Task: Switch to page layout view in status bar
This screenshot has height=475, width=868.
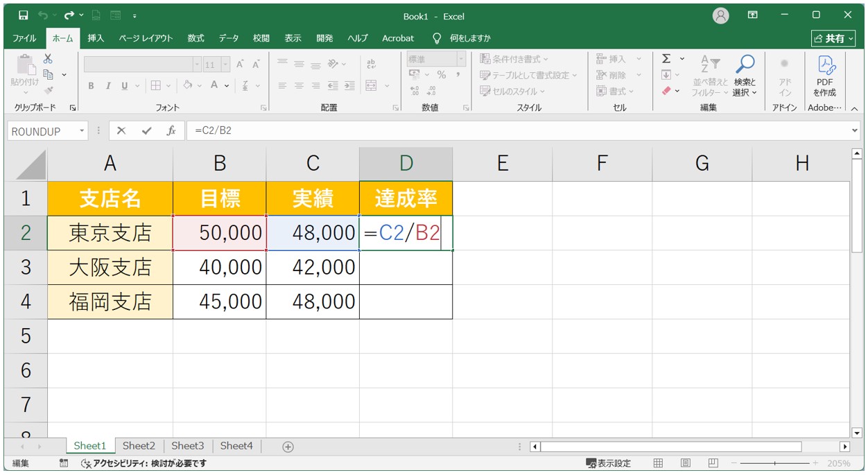Action: tap(685, 463)
